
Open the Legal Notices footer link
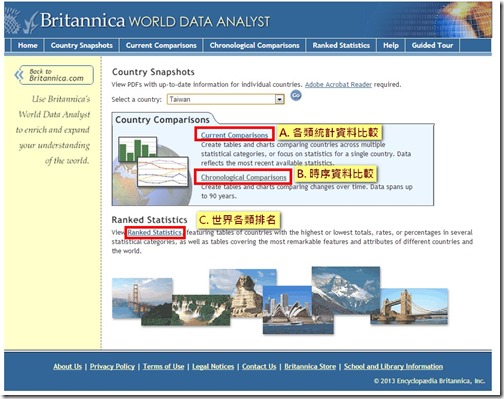pyautogui.click(x=213, y=366)
